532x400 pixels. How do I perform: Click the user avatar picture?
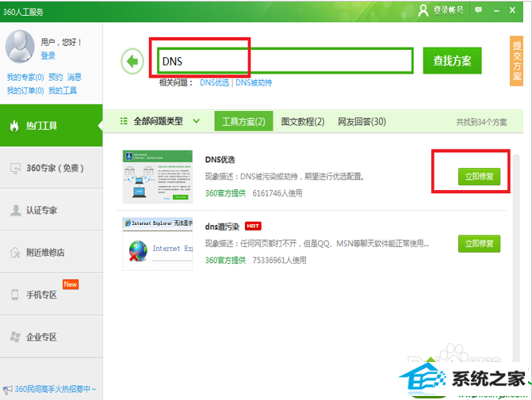click(x=20, y=47)
